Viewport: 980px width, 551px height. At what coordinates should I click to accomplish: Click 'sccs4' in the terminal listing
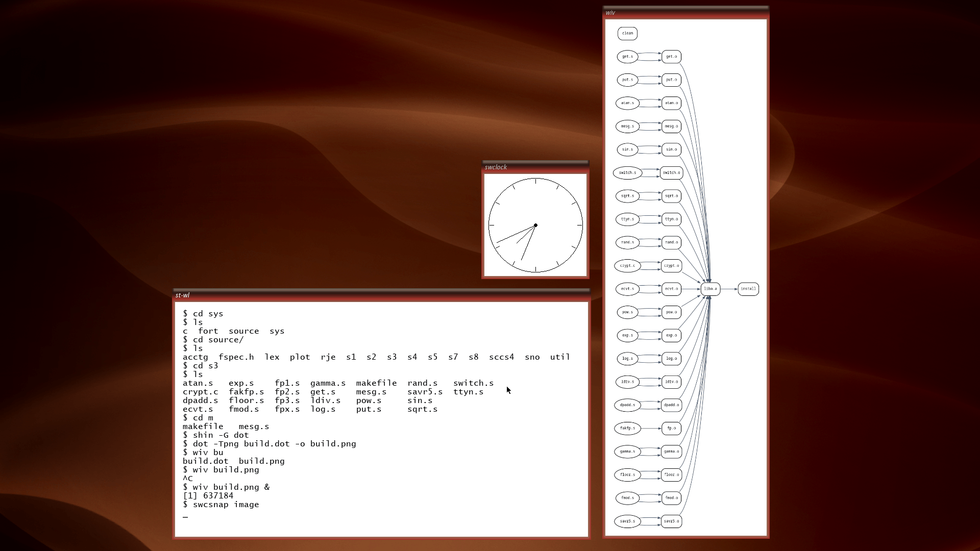[502, 357]
